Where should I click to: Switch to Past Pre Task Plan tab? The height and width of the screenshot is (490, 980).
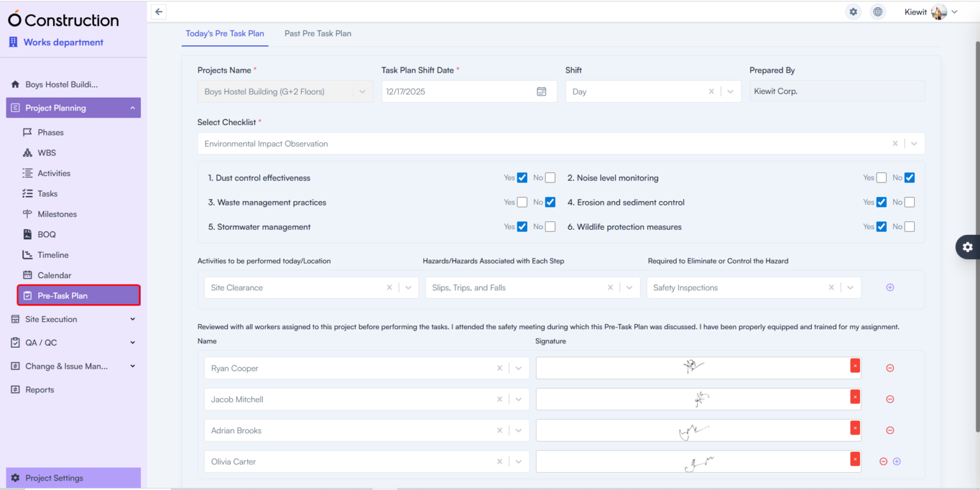(318, 33)
